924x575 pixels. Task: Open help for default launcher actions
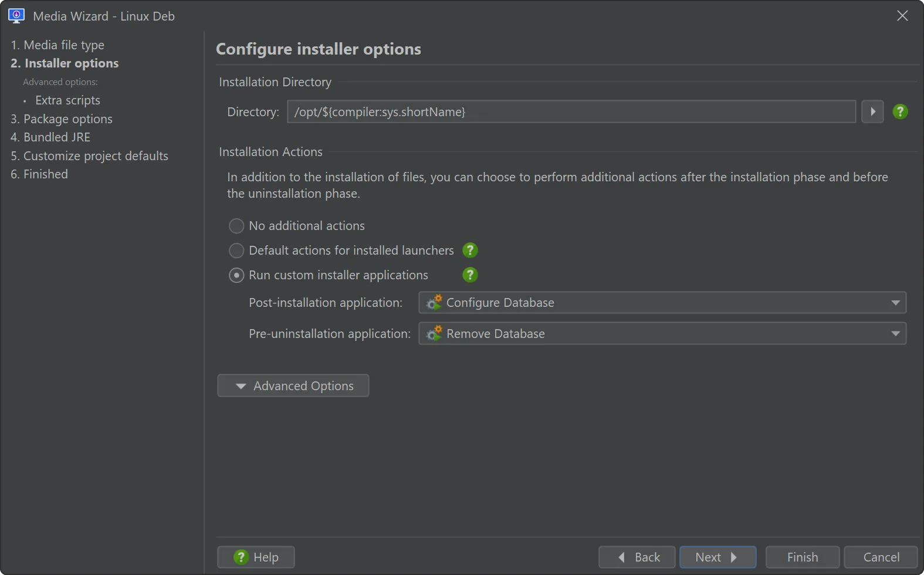[x=470, y=251]
